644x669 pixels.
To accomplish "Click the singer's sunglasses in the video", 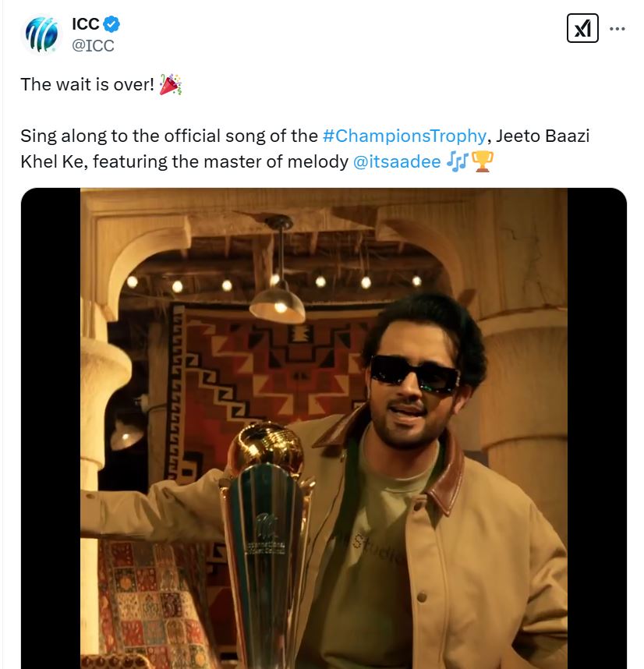I will tap(415, 375).
